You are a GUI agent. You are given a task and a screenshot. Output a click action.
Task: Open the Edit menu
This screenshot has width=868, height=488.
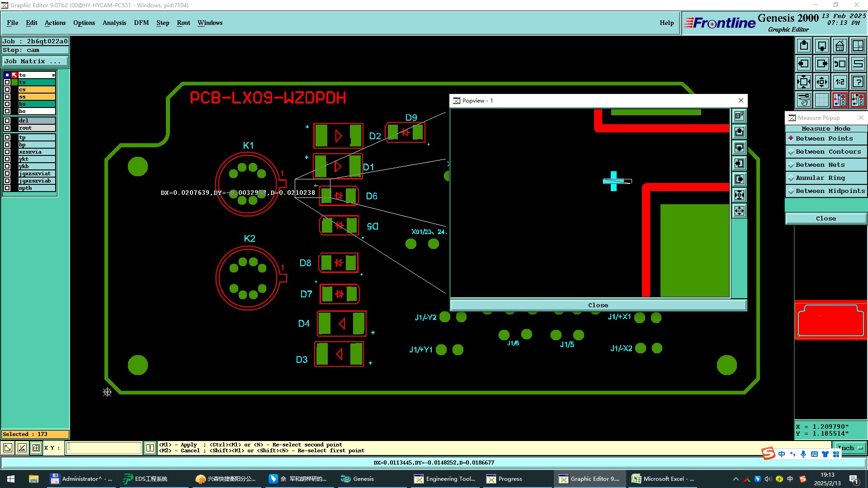pos(32,23)
